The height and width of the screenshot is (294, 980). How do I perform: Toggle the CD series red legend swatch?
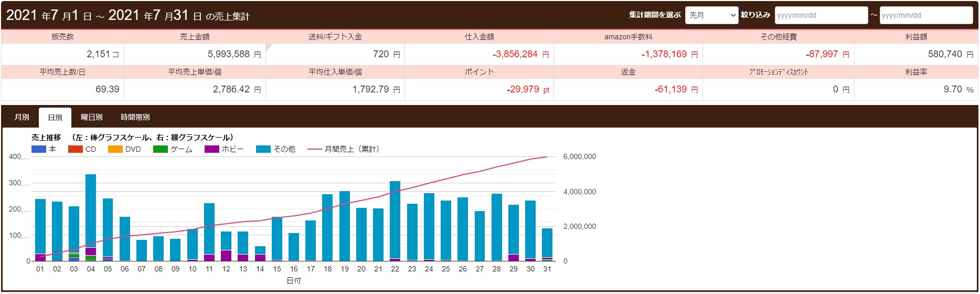pos(76,149)
